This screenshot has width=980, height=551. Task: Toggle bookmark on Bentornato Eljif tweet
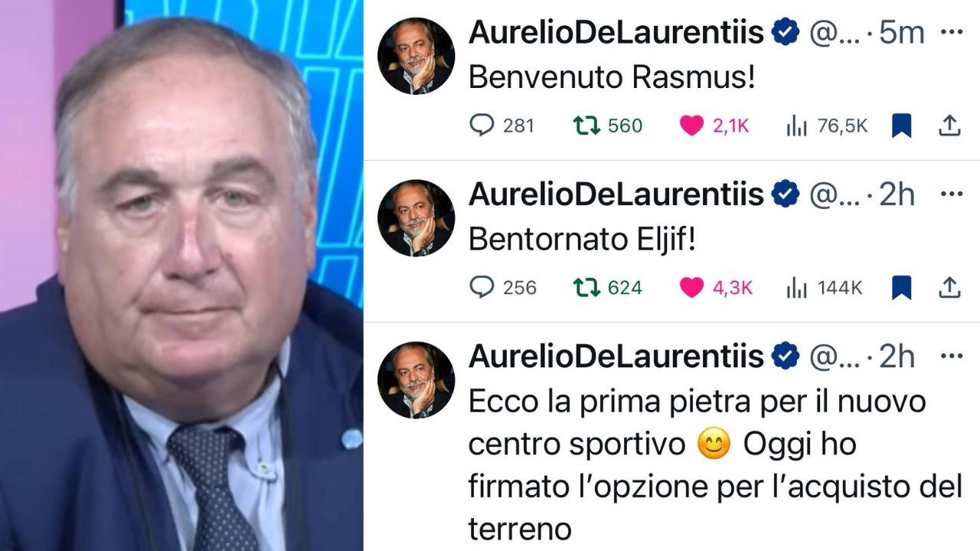(901, 288)
